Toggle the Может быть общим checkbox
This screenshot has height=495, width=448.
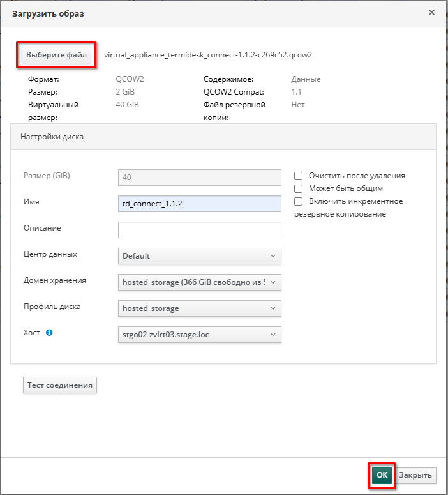coord(298,188)
